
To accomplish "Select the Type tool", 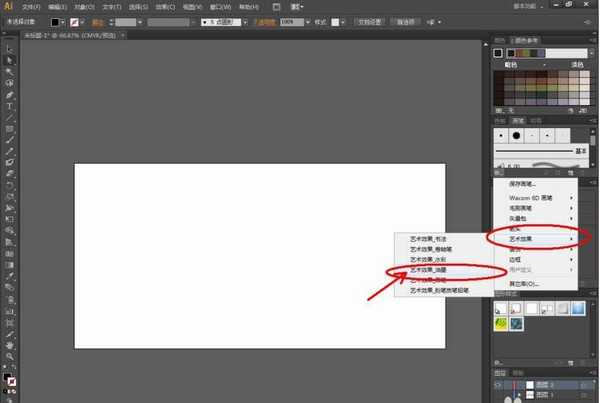I will click(x=10, y=106).
